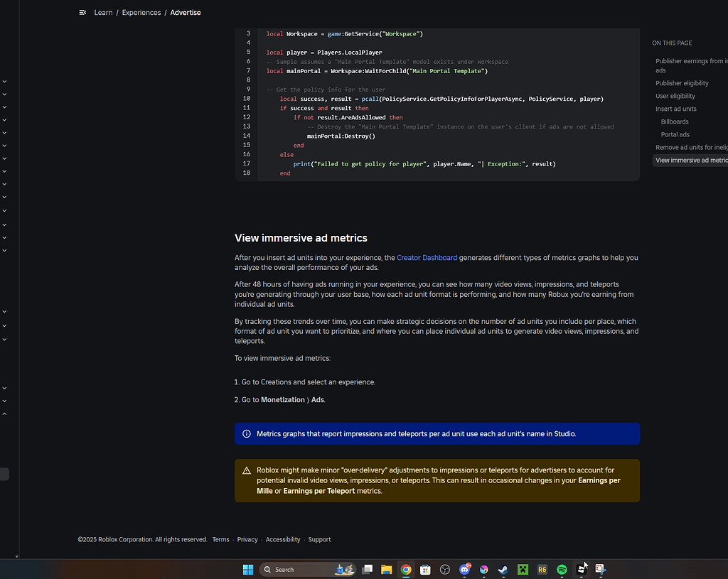
Task: Launch File Explorer from the taskbar
Action: point(386,569)
